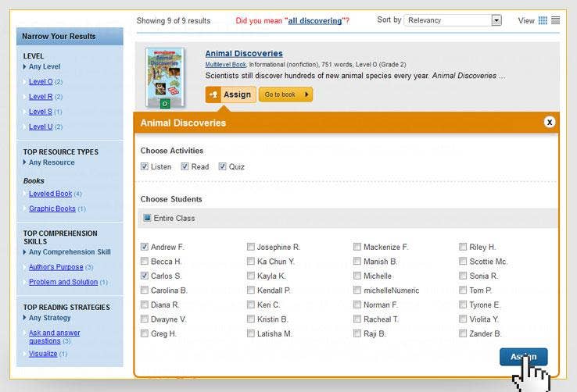Expand the Any Level filter

point(41,66)
